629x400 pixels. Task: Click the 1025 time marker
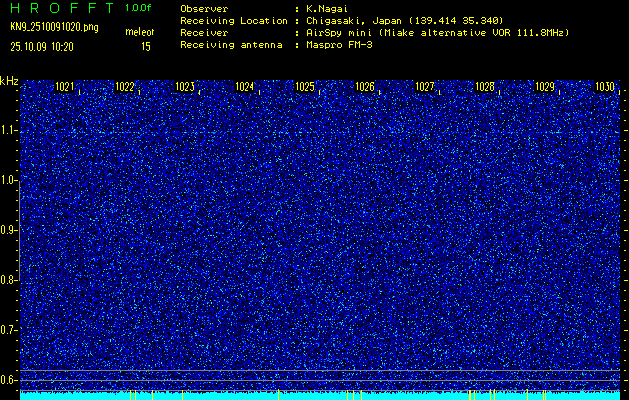pyautogui.click(x=305, y=87)
